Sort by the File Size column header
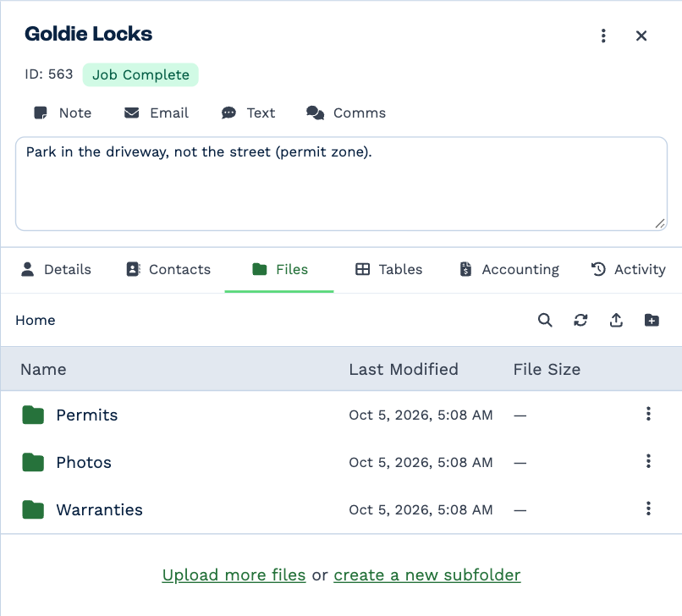 [547, 369]
